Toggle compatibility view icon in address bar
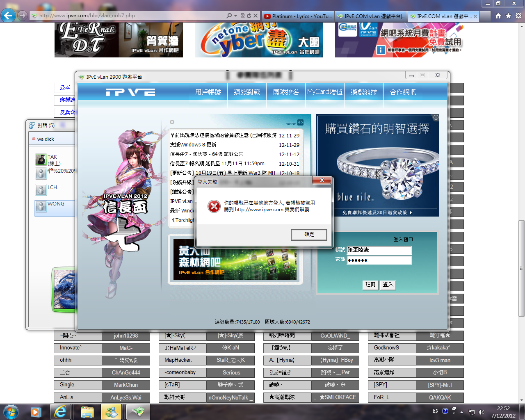Viewport: 525px width, 420px height. tap(242, 16)
